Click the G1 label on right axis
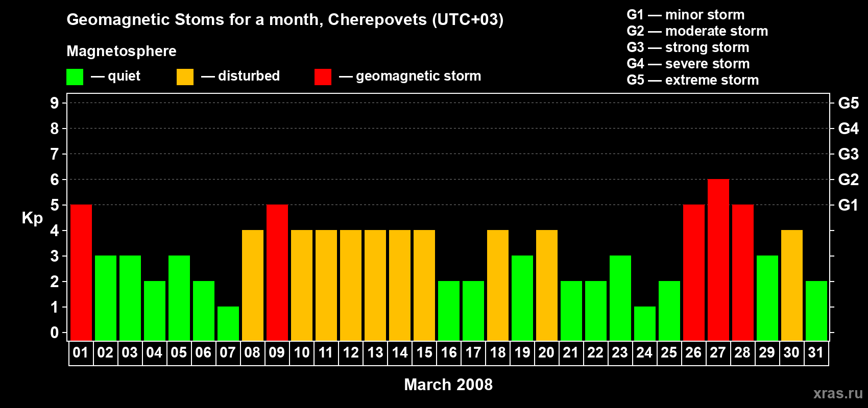Image resolution: width=868 pixels, height=408 pixels. (848, 206)
